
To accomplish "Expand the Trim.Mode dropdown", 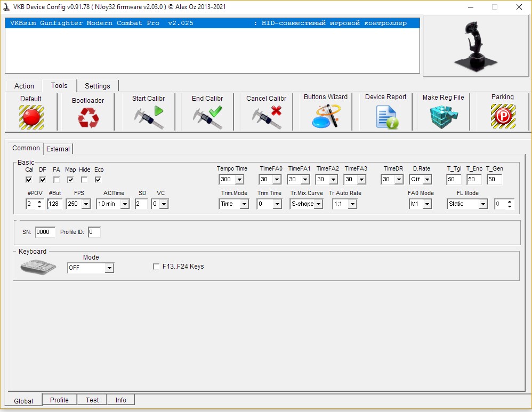I will pos(244,204).
